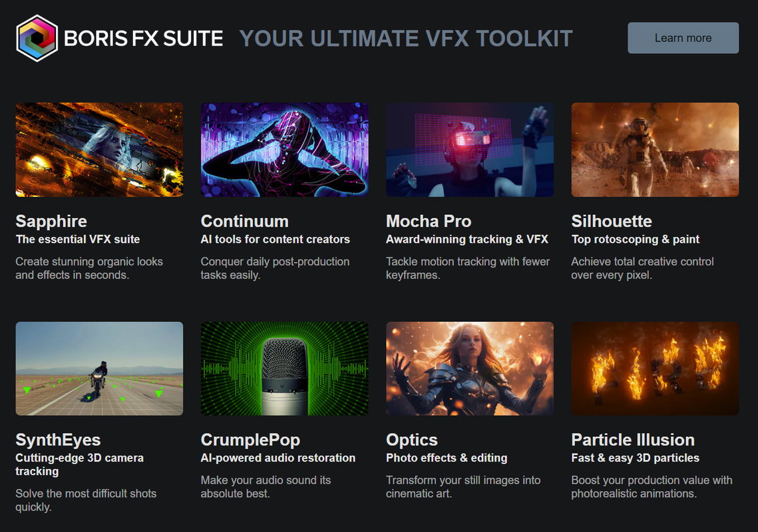Click 'Transform your still images' description
Image resolution: width=758 pixels, height=532 pixels.
[463, 487]
